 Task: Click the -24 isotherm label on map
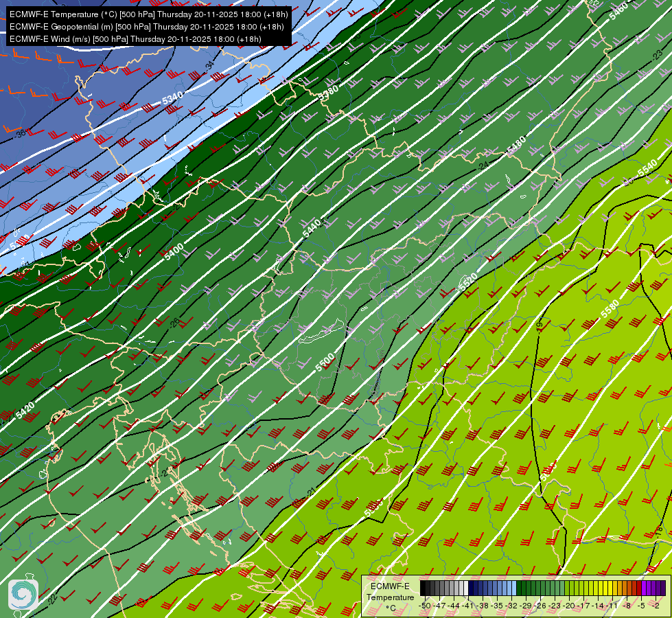tap(483, 165)
